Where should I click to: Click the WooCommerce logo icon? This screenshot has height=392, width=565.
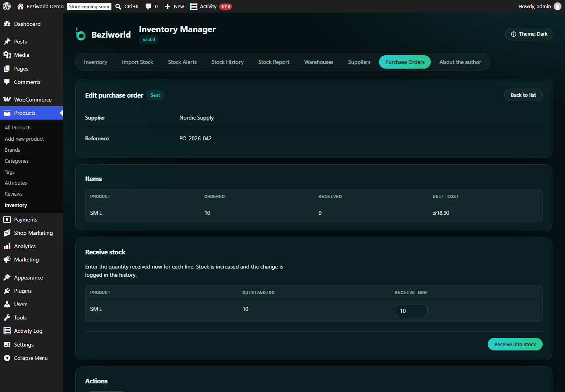[7, 100]
